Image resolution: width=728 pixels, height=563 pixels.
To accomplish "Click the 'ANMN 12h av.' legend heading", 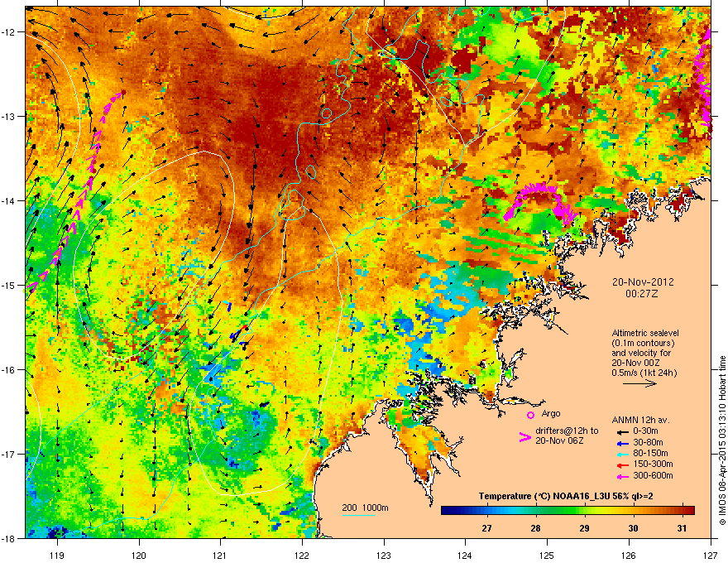I will [640, 421].
